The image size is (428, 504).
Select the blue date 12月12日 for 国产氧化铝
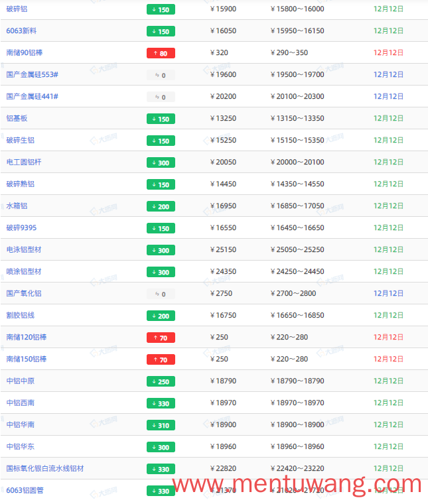(388, 293)
